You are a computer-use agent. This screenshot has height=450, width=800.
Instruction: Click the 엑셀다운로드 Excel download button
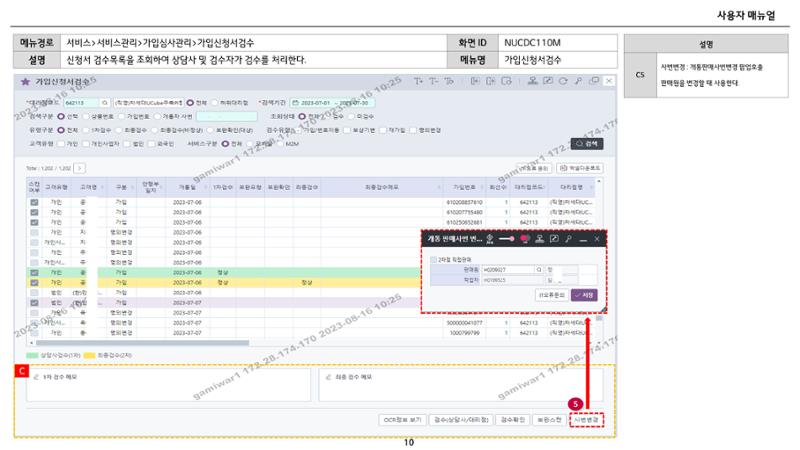pyautogui.click(x=580, y=168)
